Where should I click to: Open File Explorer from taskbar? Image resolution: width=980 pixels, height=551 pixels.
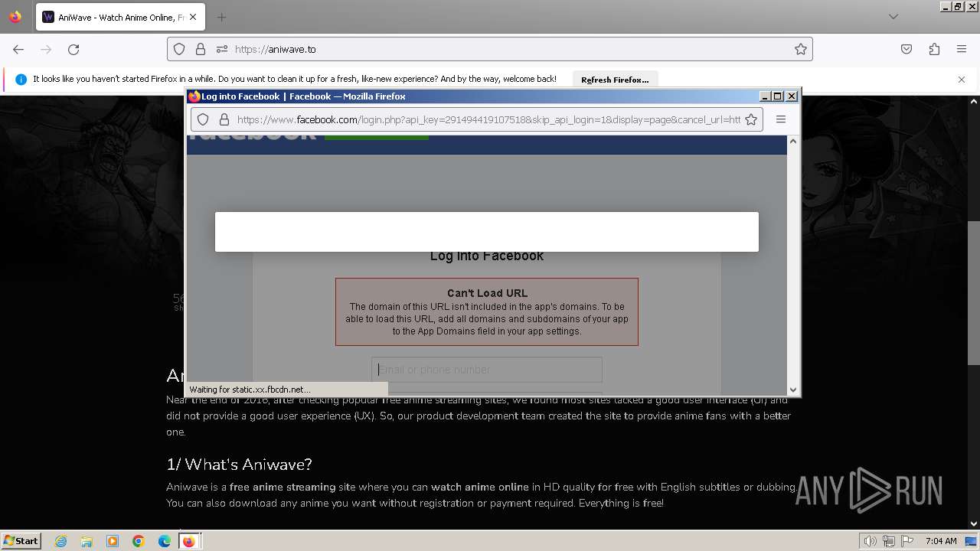87,541
